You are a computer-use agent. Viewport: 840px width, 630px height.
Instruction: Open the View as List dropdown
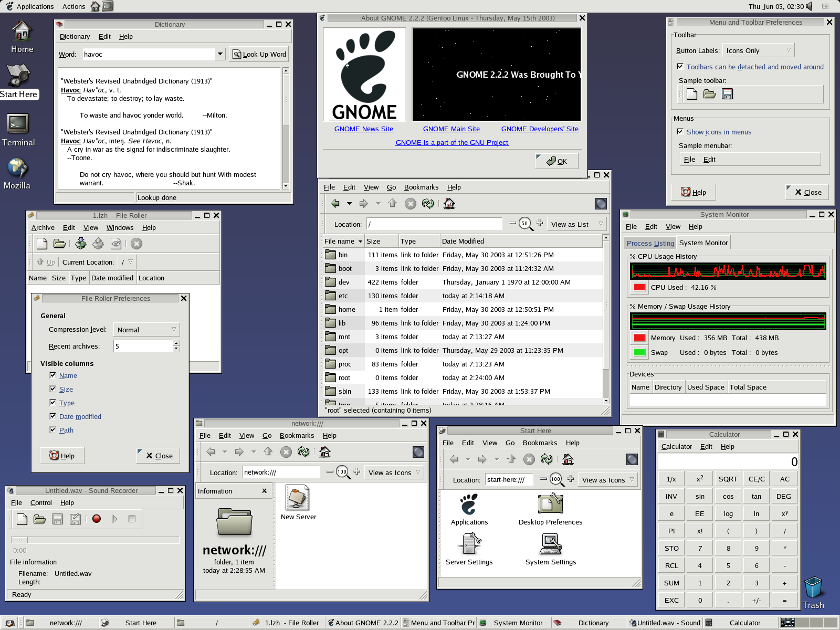click(x=576, y=224)
